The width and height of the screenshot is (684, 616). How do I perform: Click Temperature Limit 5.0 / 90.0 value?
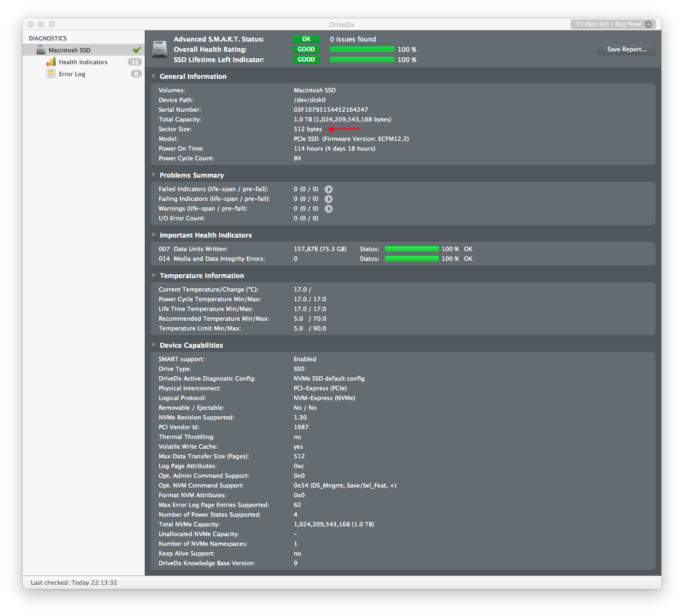click(310, 328)
